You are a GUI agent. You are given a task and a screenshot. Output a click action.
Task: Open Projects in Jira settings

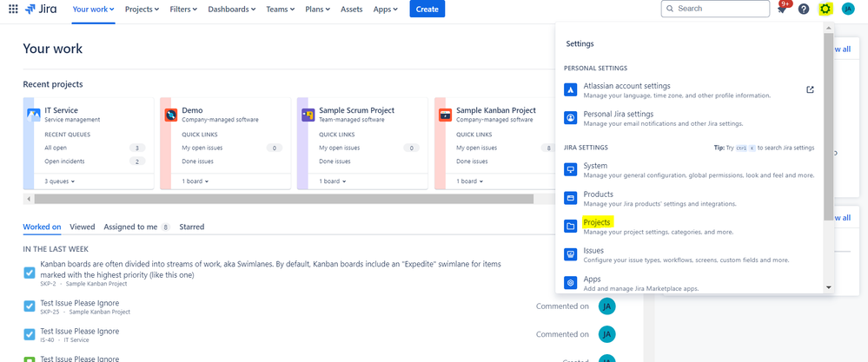689,227
